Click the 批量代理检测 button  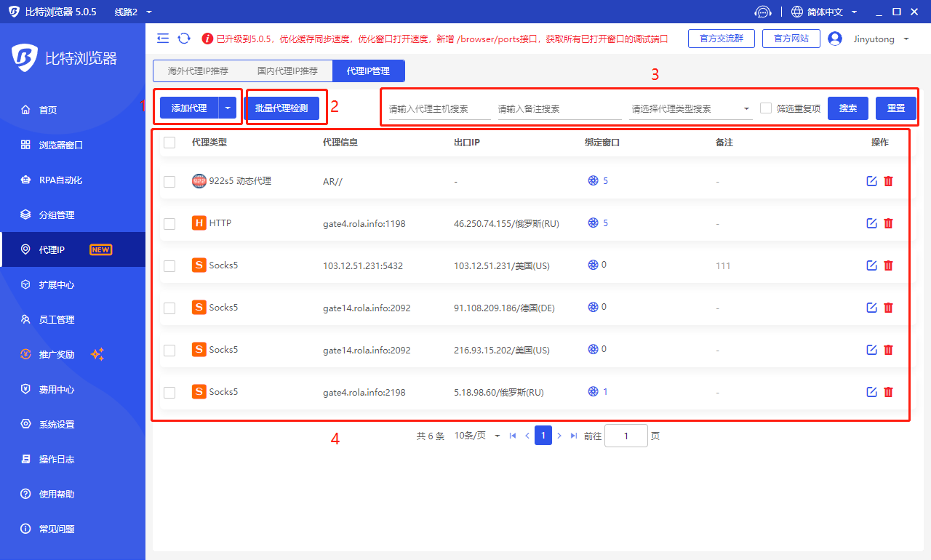point(284,106)
